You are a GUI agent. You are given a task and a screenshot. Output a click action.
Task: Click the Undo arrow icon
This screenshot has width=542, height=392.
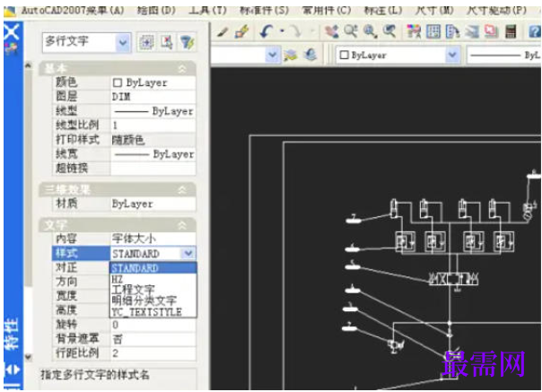[x=267, y=31]
